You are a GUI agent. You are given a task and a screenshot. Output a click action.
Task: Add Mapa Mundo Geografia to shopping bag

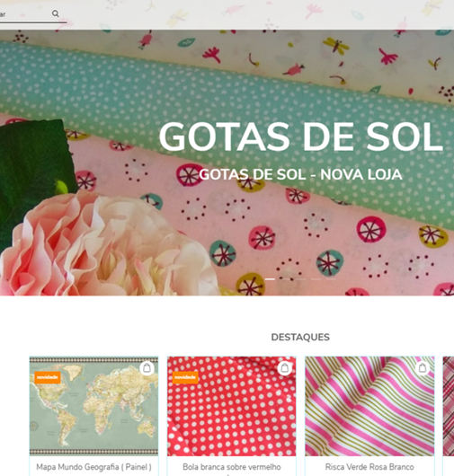coord(147,368)
